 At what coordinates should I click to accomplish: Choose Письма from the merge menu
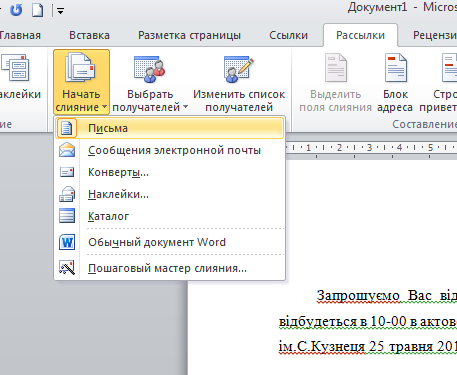pos(169,128)
